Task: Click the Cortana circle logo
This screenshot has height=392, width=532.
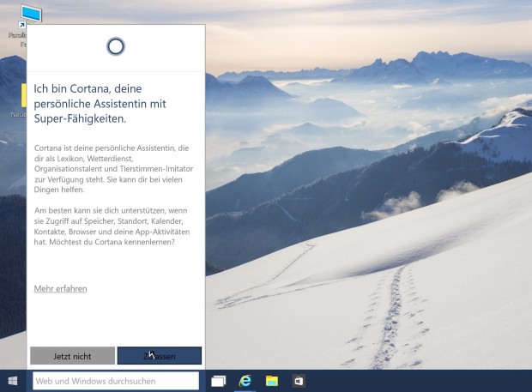Action: [116, 46]
